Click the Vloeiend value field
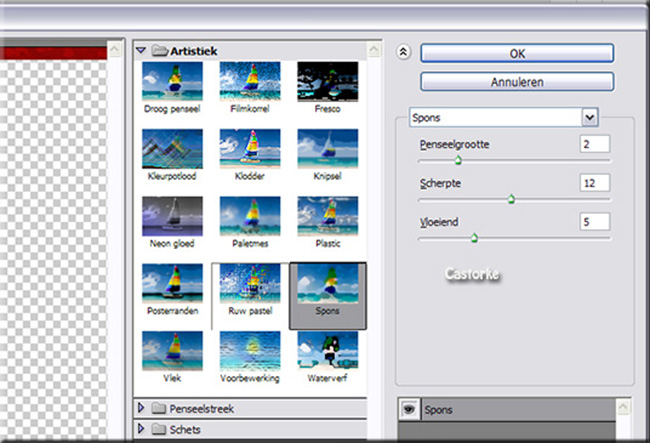 tap(595, 222)
